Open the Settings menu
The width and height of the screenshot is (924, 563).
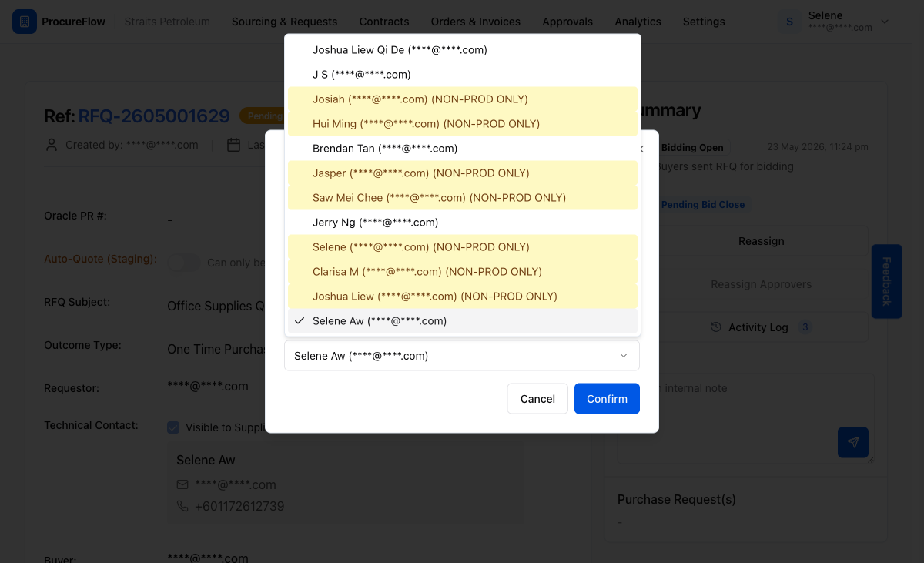pos(704,22)
